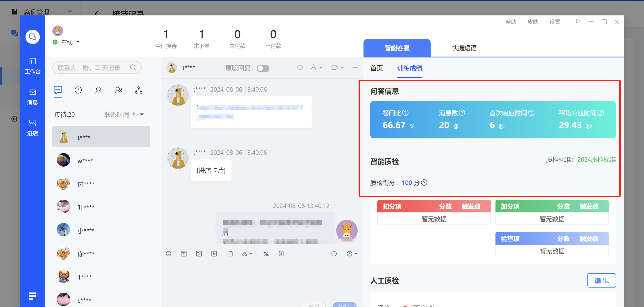
Task: Expand the 案例管理 dropdown in background
Action: [x=70, y=11]
